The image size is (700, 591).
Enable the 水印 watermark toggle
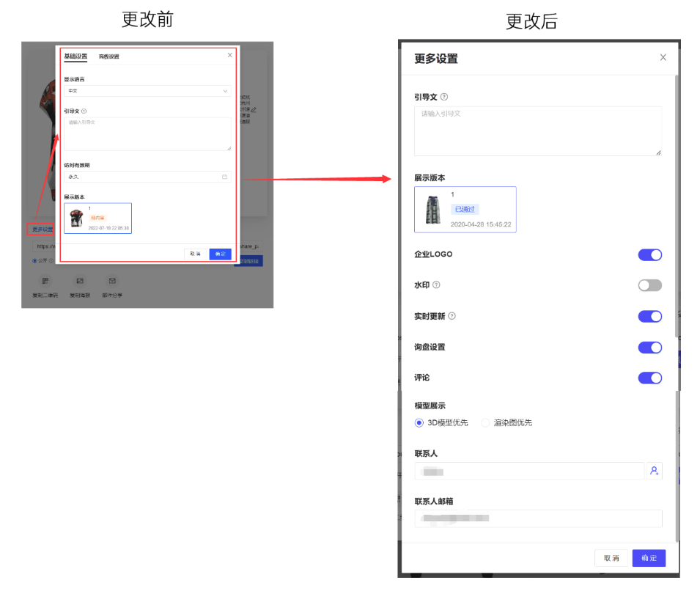pos(649,285)
